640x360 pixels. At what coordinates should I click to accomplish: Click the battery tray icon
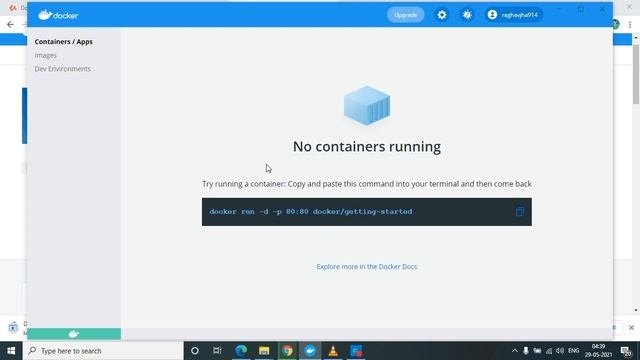point(537,351)
